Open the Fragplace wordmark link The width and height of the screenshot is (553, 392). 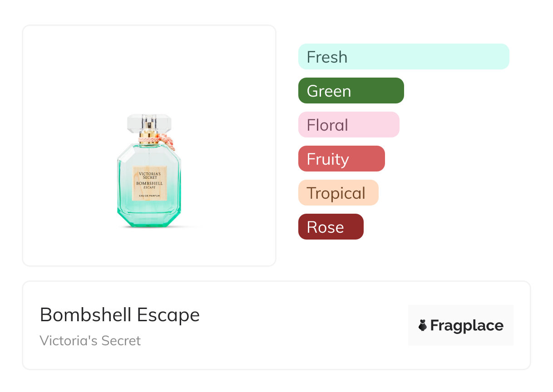467,325
